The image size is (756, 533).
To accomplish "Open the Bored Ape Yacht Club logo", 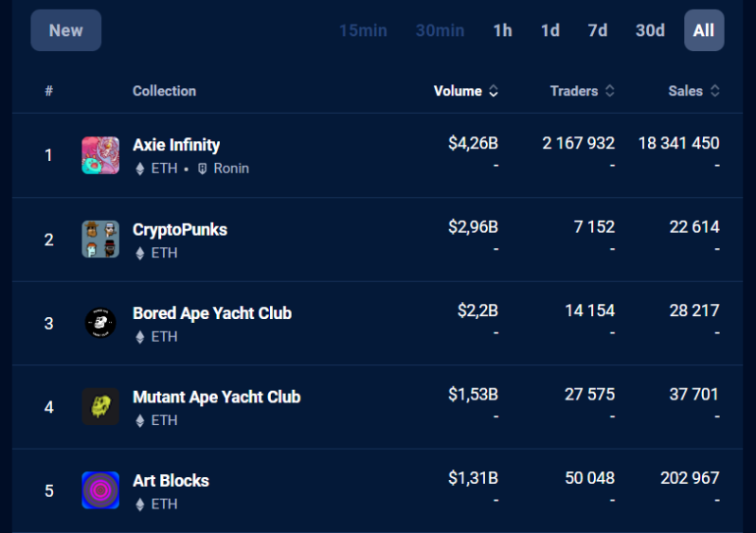I will (100, 323).
